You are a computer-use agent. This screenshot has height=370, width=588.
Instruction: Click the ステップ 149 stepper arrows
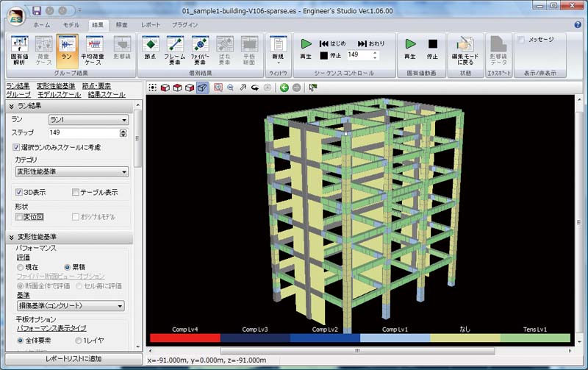coord(123,133)
